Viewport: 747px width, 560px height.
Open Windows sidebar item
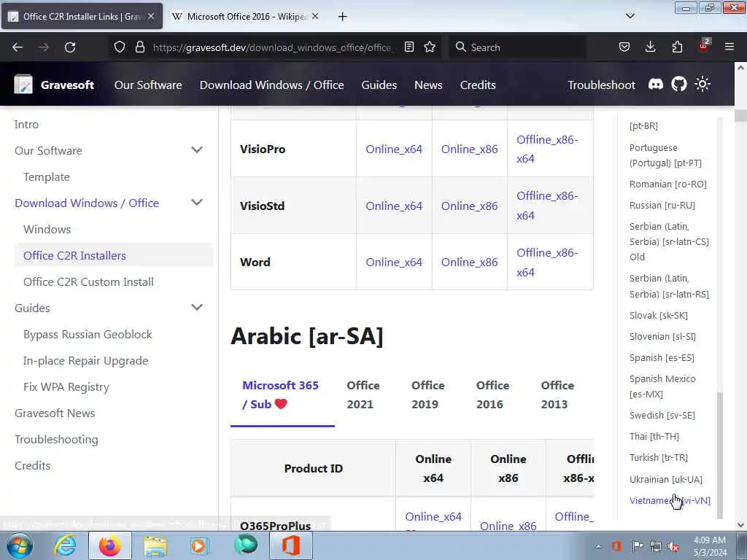(x=47, y=229)
